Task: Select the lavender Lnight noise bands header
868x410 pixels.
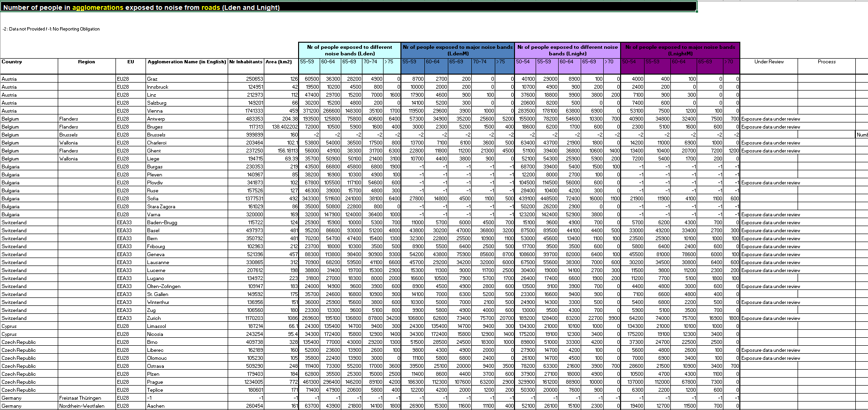Action: click(x=568, y=50)
